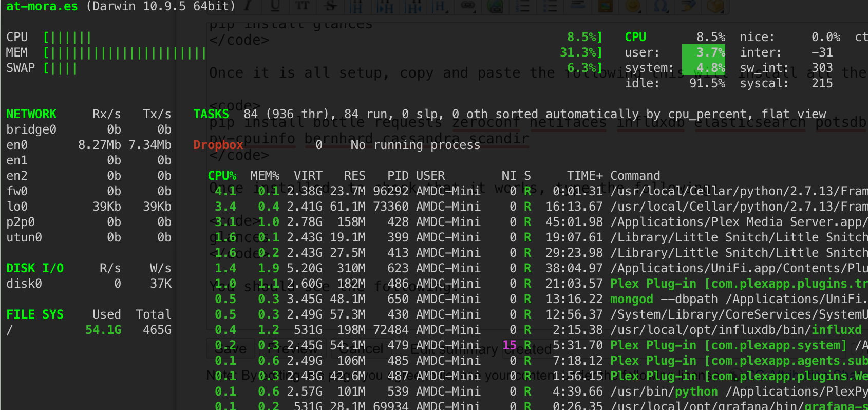Click the idle 91.5% value
The image size is (868, 410).
tap(707, 83)
